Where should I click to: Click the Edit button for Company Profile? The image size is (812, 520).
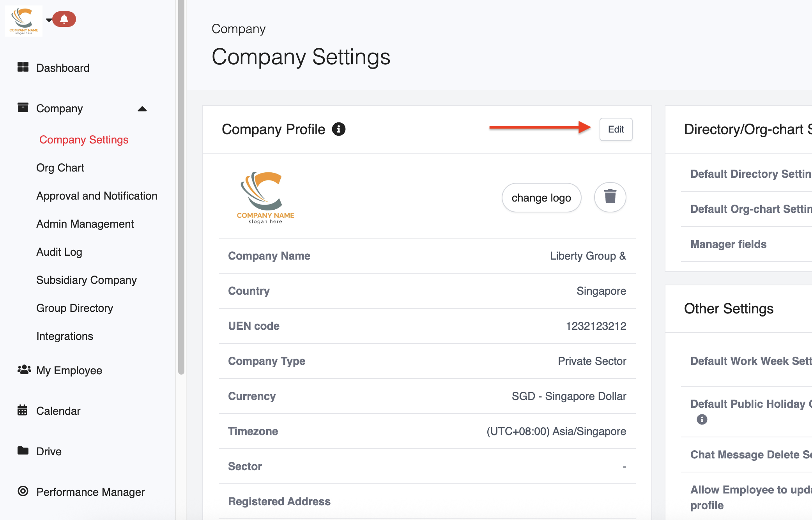[x=616, y=129]
